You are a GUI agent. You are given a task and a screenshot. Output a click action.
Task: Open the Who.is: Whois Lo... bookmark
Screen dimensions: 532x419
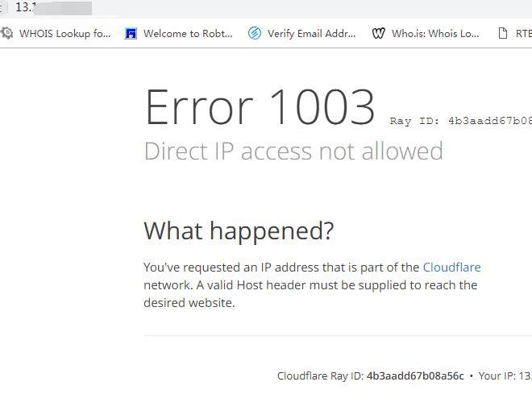pos(435,33)
